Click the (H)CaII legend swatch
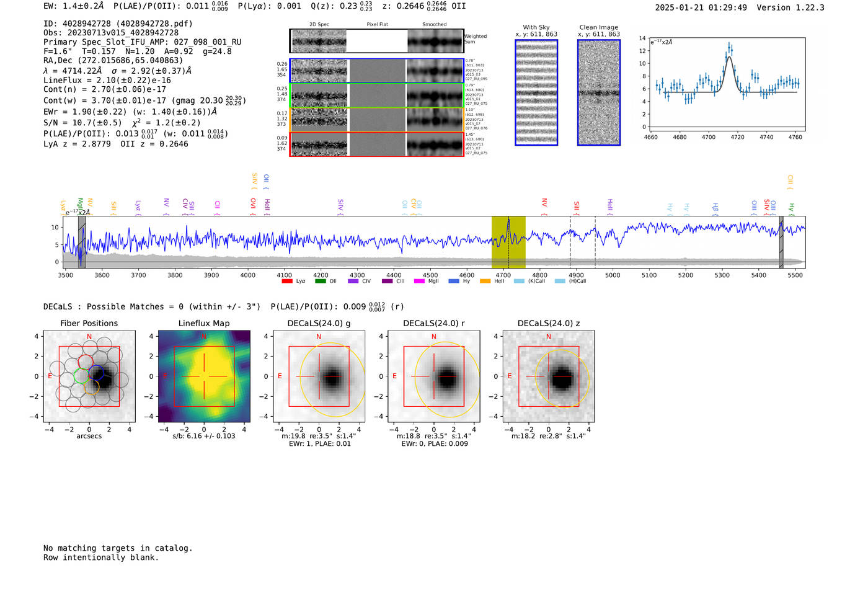 [560, 281]
